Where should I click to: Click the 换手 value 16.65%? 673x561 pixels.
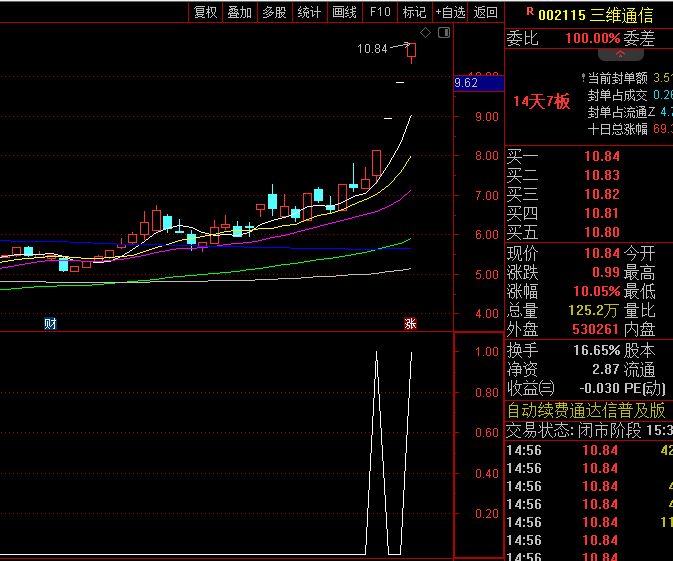(597, 350)
